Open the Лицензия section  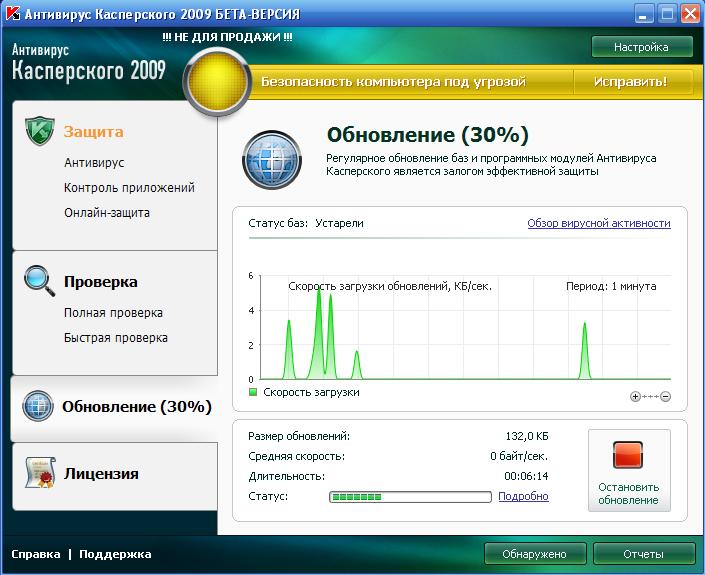pyautogui.click(x=101, y=473)
